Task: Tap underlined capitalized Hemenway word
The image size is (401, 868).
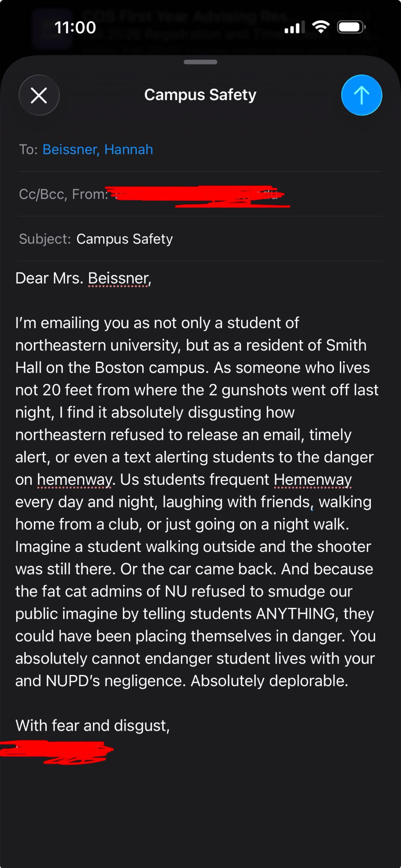Action: pos(312,480)
